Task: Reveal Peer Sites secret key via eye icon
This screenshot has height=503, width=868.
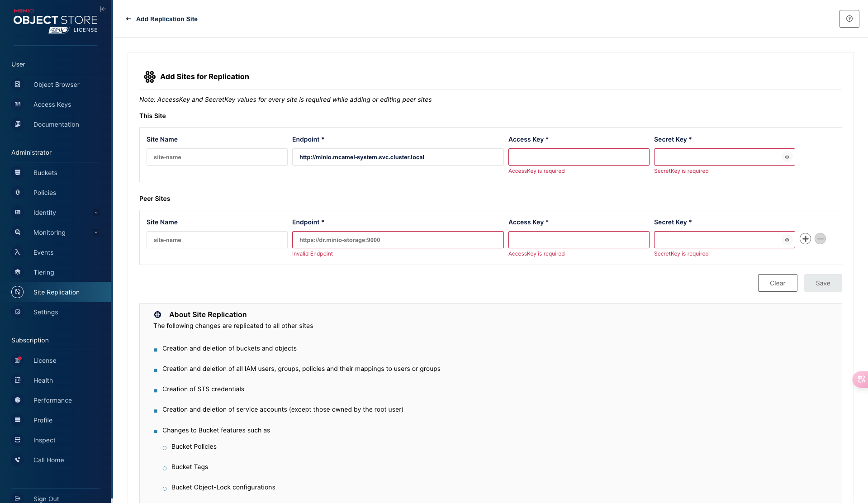Action: [787, 240]
